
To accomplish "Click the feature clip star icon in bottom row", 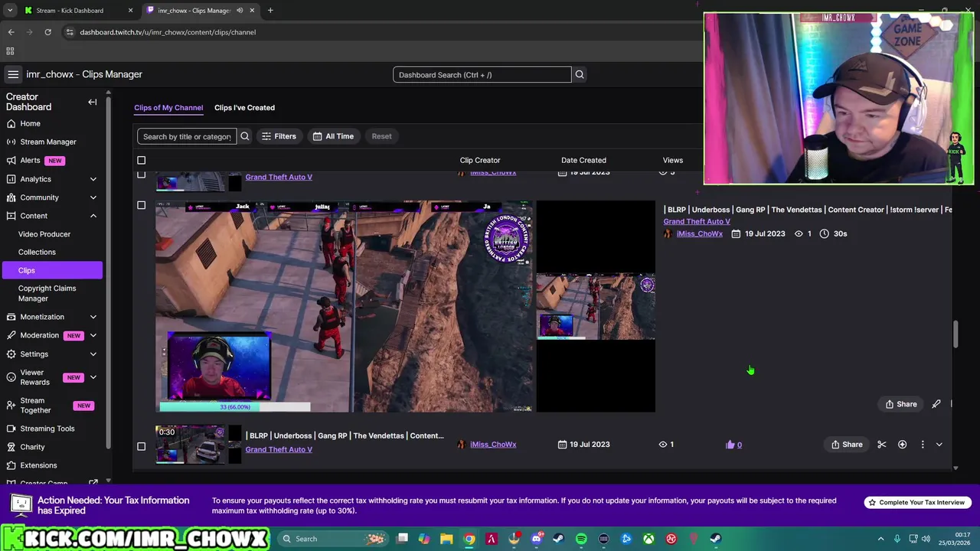I will point(902,445).
